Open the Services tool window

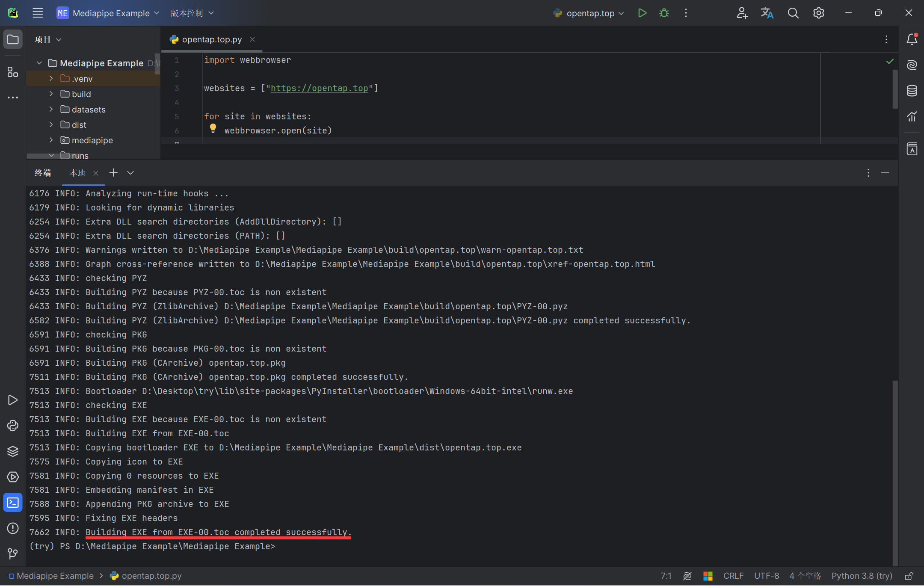click(13, 477)
